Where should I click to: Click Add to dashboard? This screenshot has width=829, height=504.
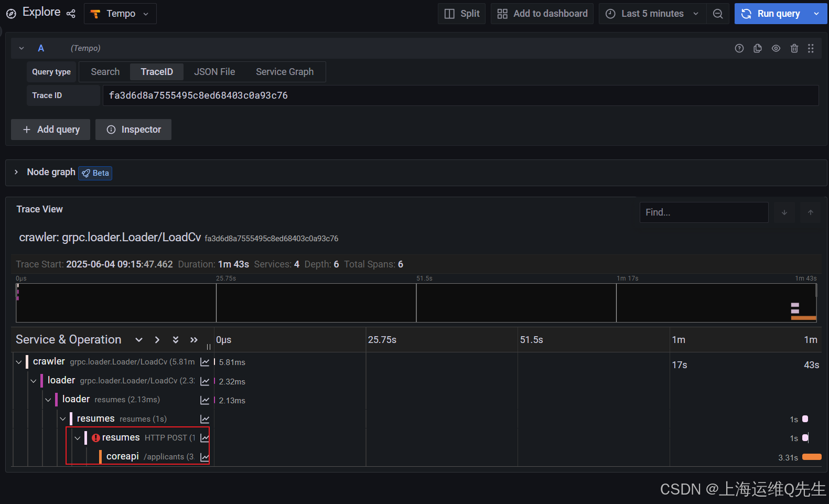(542, 14)
